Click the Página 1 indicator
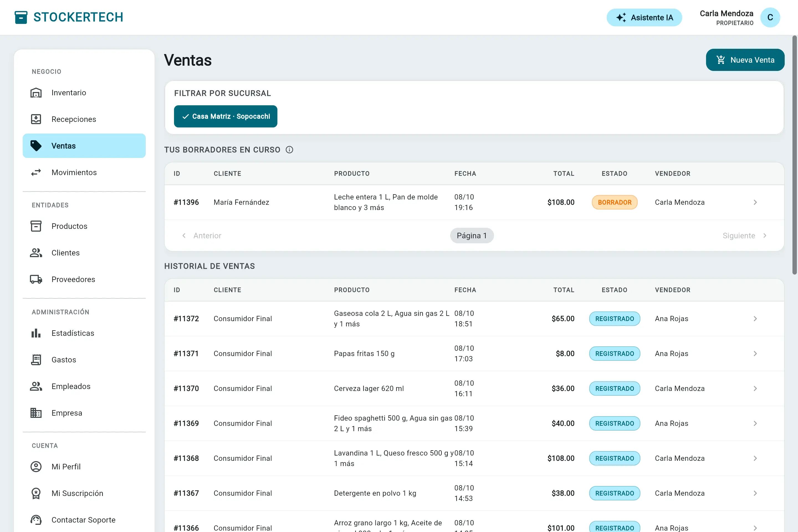The height and width of the screenshot is (532, 798). click(472, 236)
